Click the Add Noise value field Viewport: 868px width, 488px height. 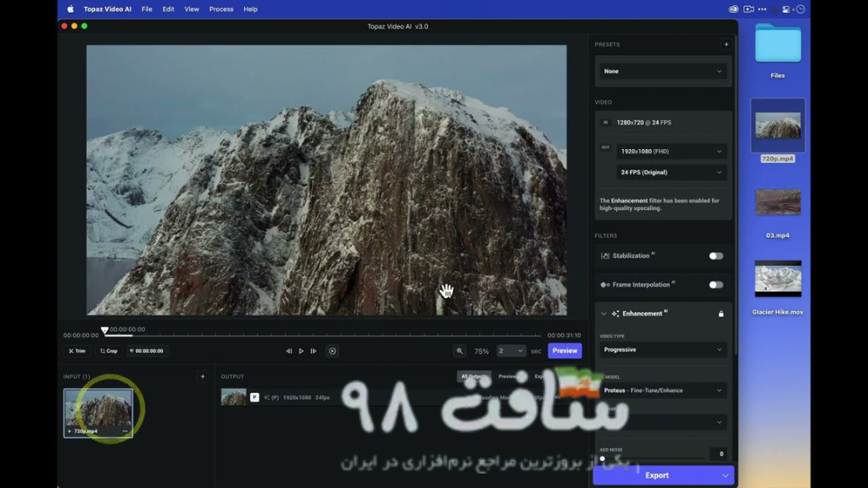point(718,454)
